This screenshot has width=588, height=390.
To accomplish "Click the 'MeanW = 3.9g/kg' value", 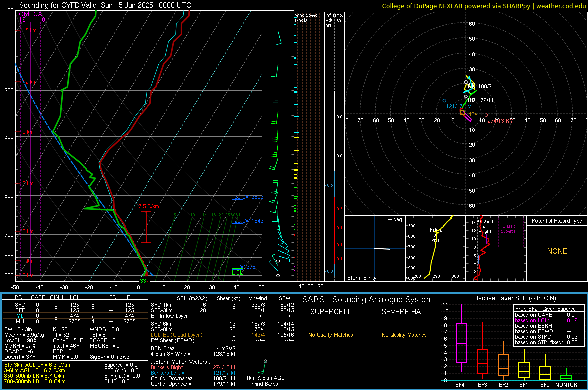I will pos(24,335).
